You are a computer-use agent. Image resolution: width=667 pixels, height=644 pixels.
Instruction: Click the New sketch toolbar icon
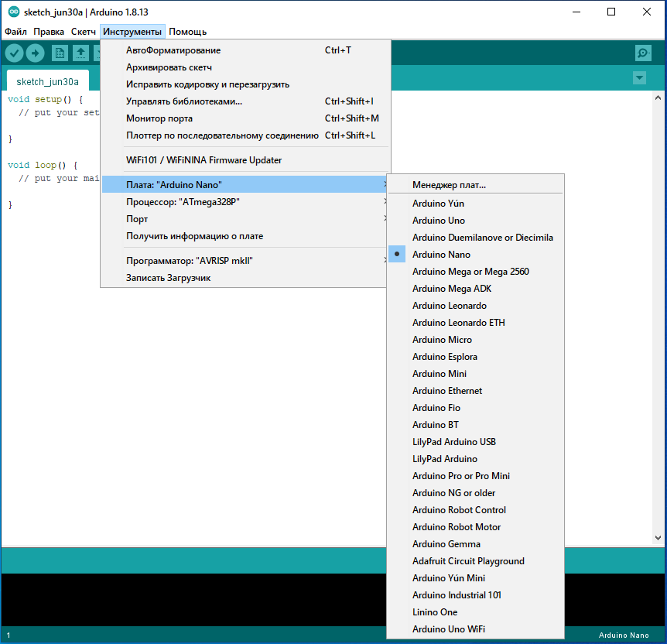[x=60, y=53]
